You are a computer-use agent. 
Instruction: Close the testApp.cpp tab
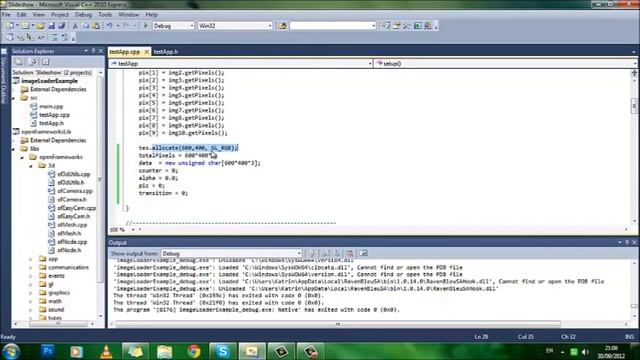147,52
